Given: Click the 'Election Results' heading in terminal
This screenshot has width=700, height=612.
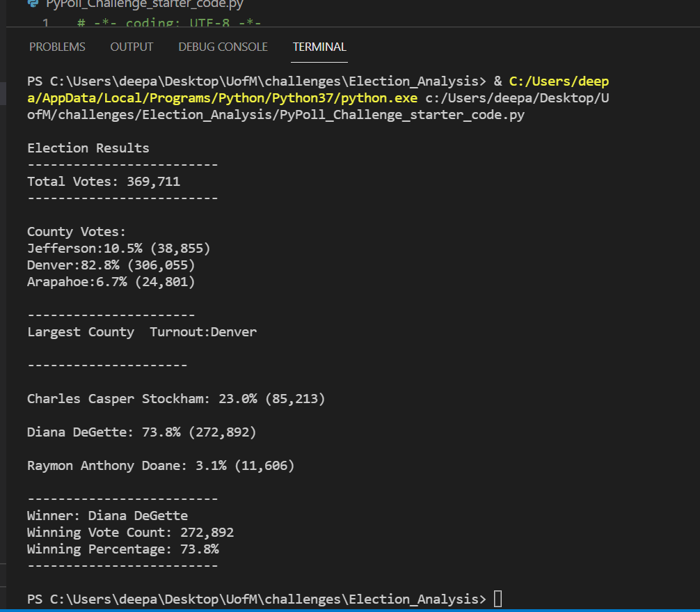Looking at the screenshot, I should tap(88, 148).
